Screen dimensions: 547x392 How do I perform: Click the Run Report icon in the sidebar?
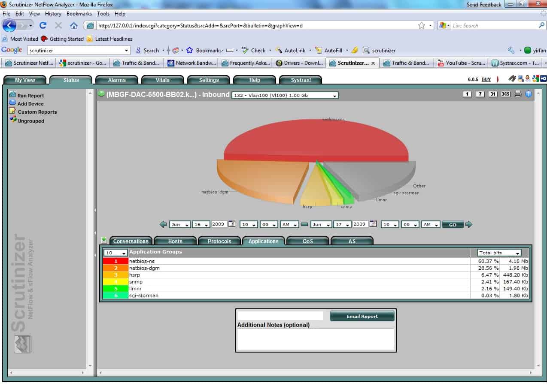(x=13, y=95)
